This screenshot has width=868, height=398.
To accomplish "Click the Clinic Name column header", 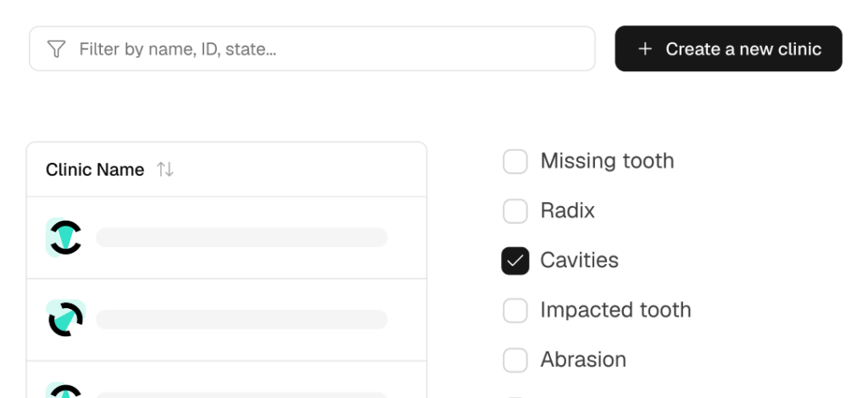I will [95, 170].
